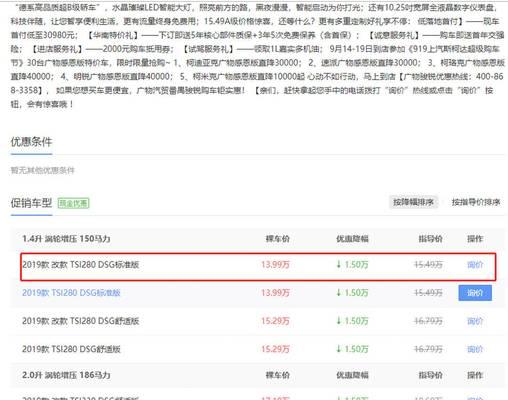The height and width of the screenshot is (400, 508).
Task: Sort the list by 按降幅排序
Action: (413, 202)
